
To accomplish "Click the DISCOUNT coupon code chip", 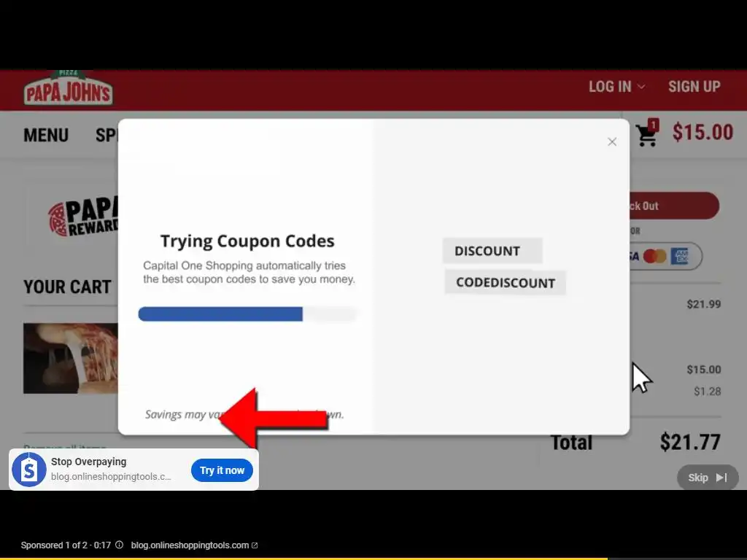I will click(492, 251).
